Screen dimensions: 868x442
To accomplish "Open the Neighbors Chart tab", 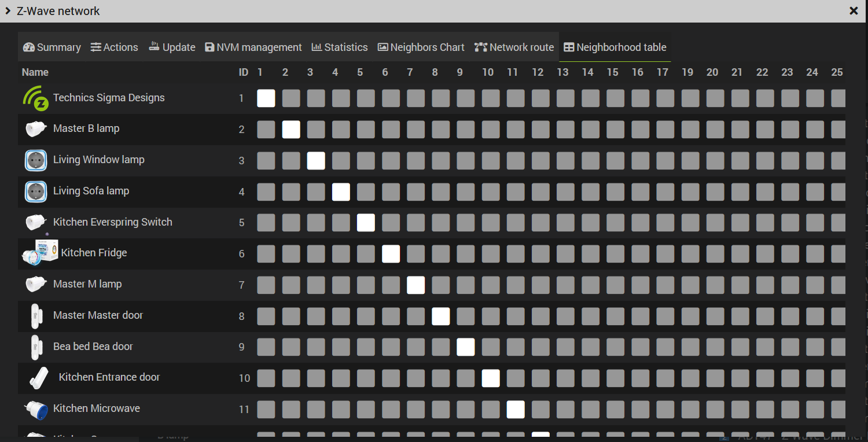I will coord(421,47).
